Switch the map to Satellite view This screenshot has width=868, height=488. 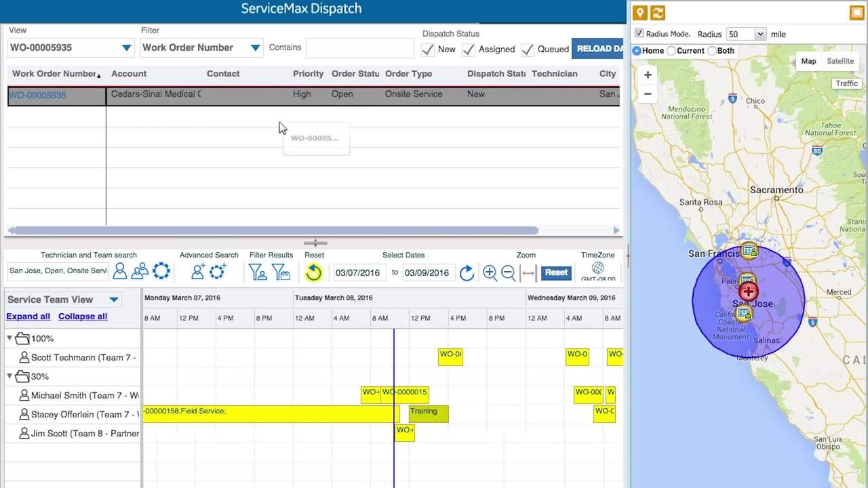click(x=840, y=61)
